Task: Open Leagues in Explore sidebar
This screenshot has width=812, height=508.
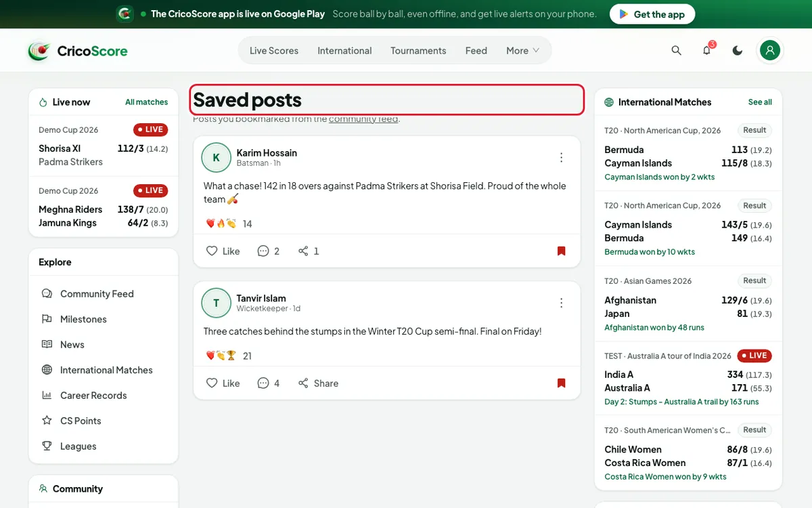Action: point(104,446)
